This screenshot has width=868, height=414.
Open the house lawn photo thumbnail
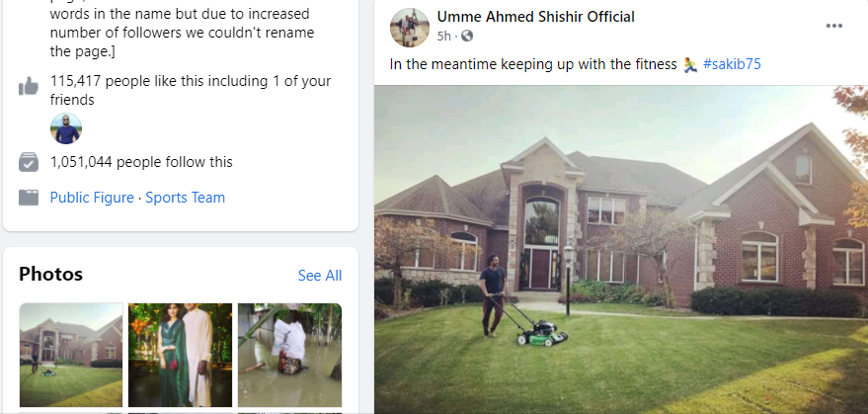pos(71,354)
